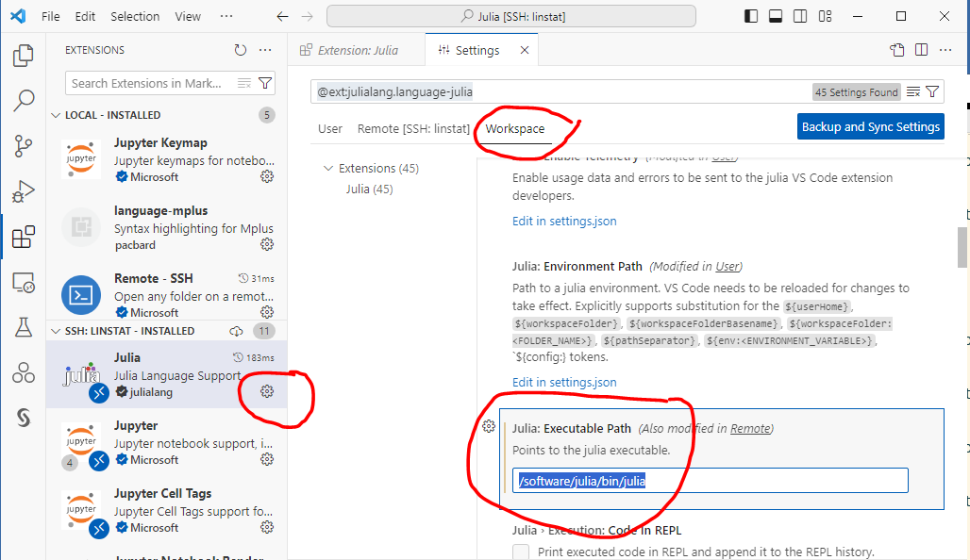Follow User link beside Environment Path
This screenshot has height=560, width=970.
coord(727,267)
